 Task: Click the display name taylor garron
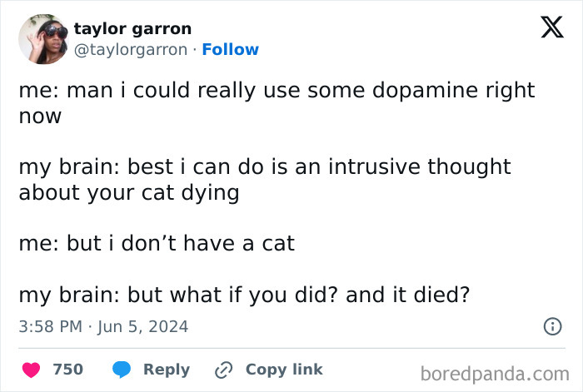pyautogui.click(x=132, y=29)
